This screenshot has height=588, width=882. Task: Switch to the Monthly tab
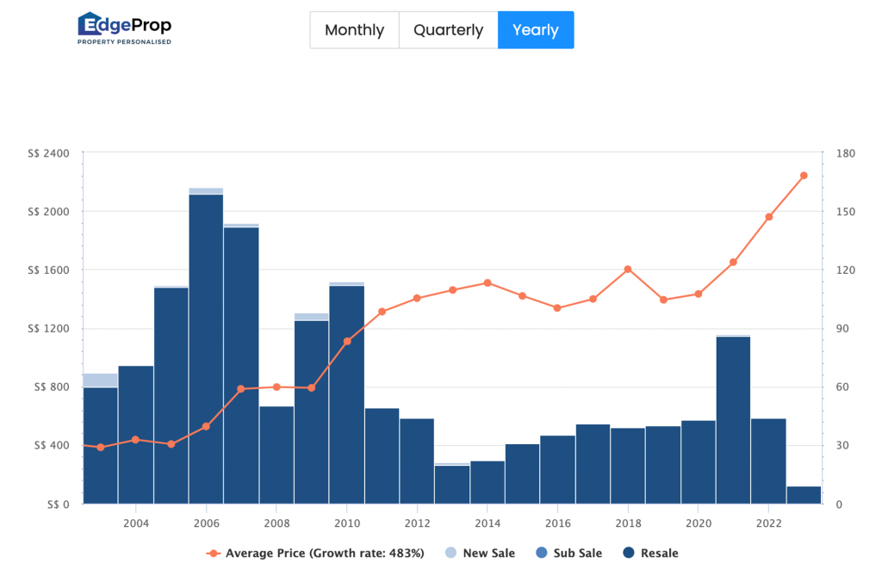point(354,30)
